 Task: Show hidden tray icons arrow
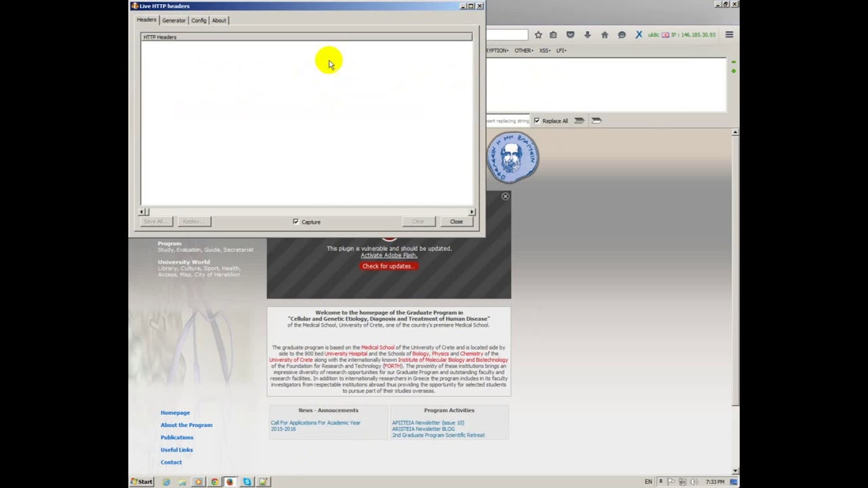tap(660, 482)
